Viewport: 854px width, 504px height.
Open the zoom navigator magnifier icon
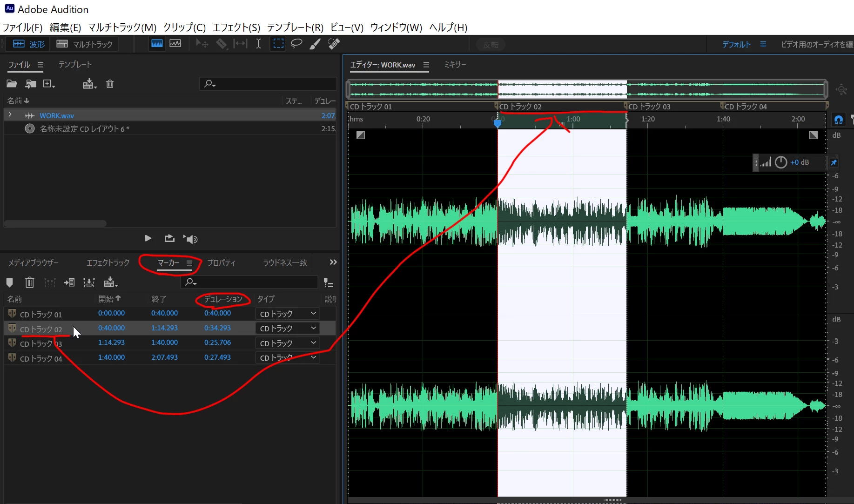pos(841,89)
